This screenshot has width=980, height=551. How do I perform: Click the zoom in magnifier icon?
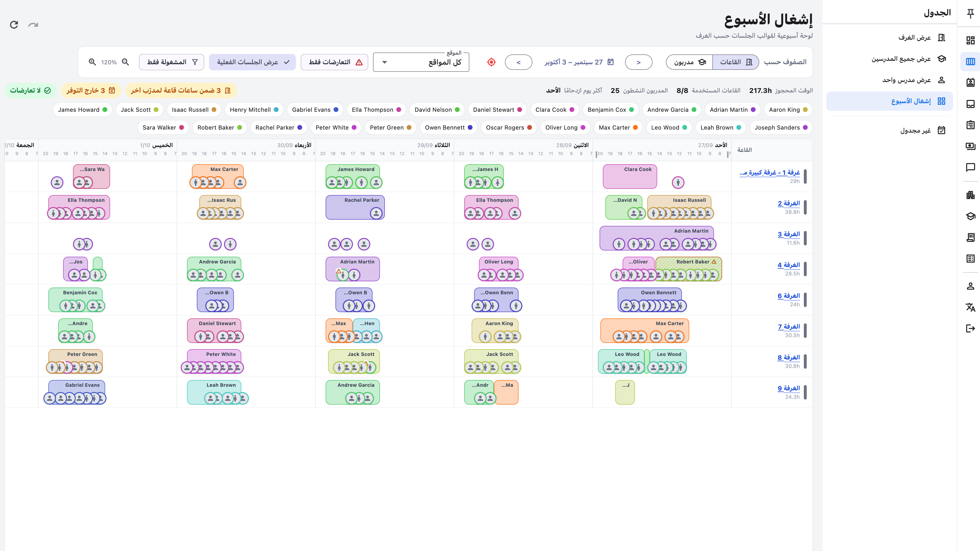92,62
